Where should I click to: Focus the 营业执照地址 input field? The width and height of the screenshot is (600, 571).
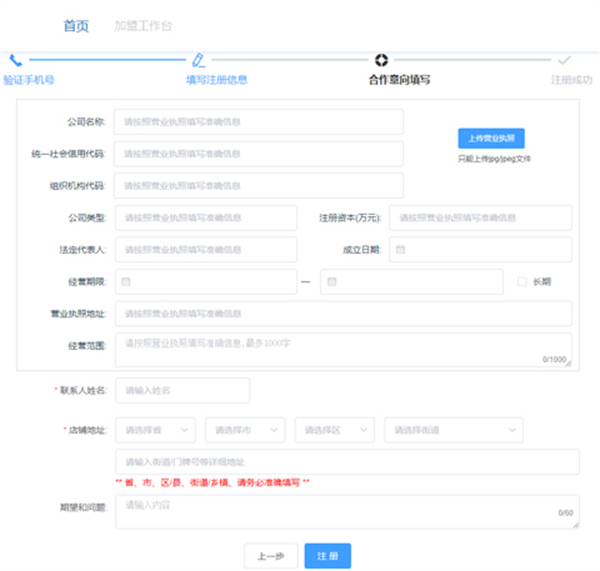[344, 314]
